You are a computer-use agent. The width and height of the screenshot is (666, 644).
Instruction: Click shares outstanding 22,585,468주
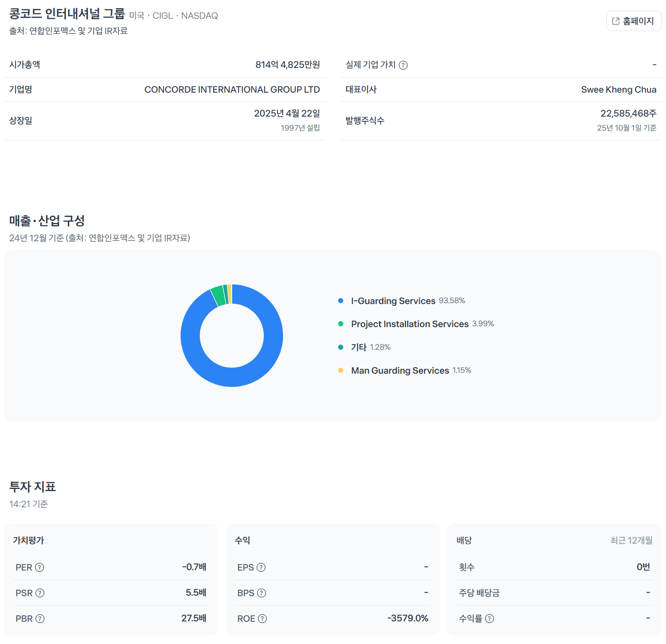pos(628,113)
